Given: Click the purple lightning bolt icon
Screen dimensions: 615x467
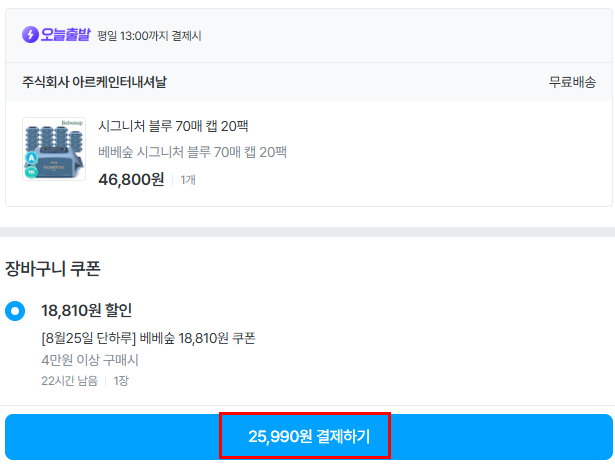Looking at the screenshot, I should 30,35.
